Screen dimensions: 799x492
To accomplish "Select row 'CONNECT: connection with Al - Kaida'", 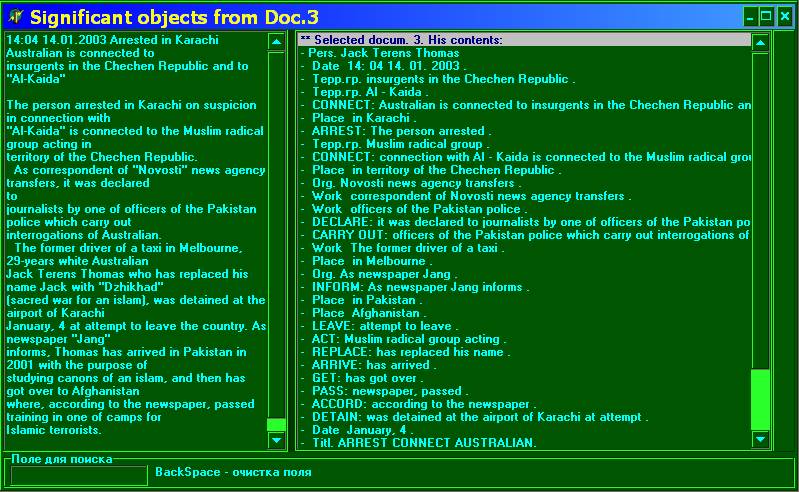I will [524, 157].
